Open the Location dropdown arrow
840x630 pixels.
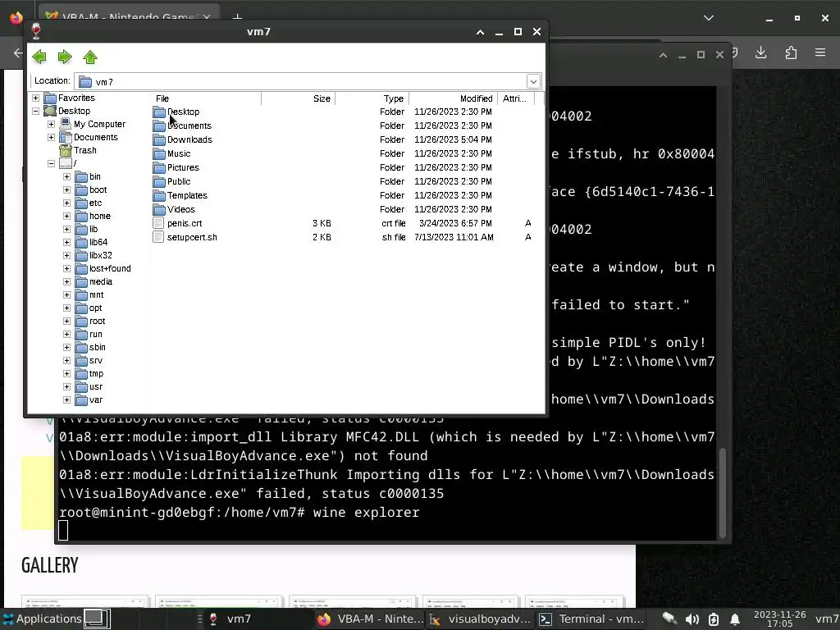(533, 81)
